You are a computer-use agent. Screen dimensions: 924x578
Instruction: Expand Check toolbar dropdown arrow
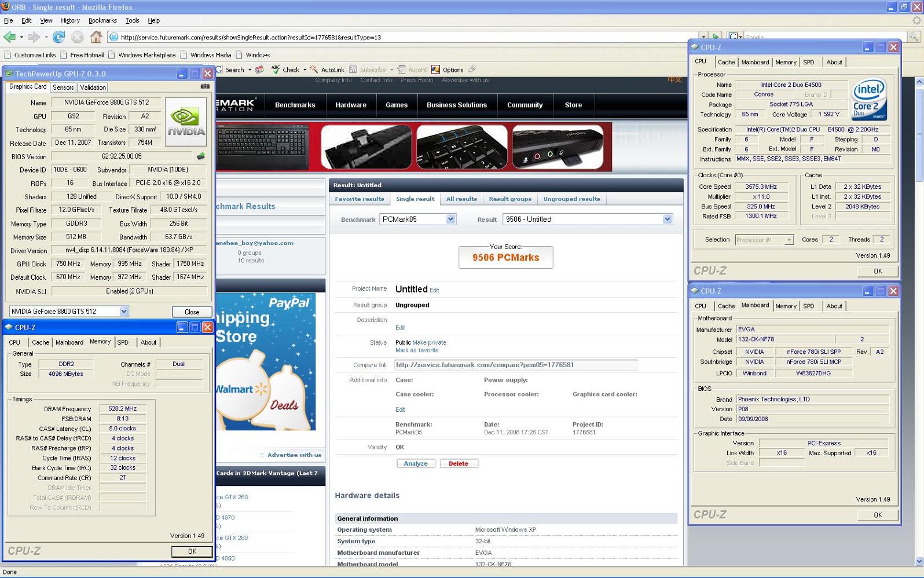tap(305, 69)
